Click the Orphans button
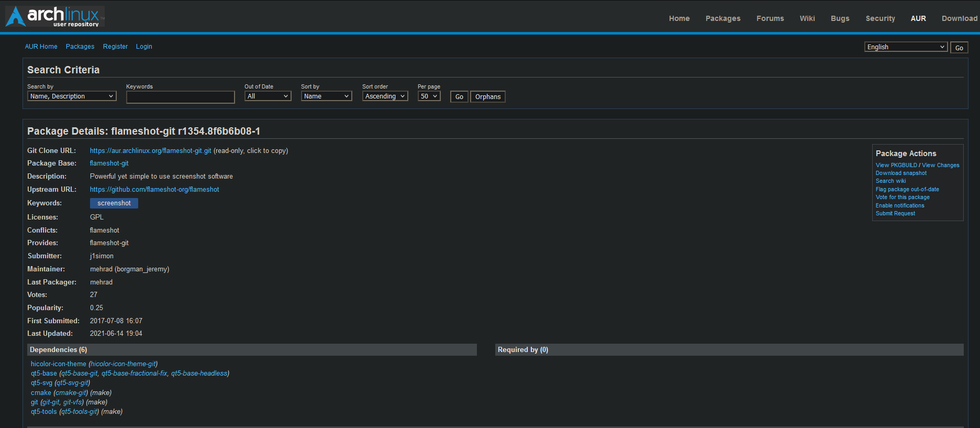 point(488,97)
